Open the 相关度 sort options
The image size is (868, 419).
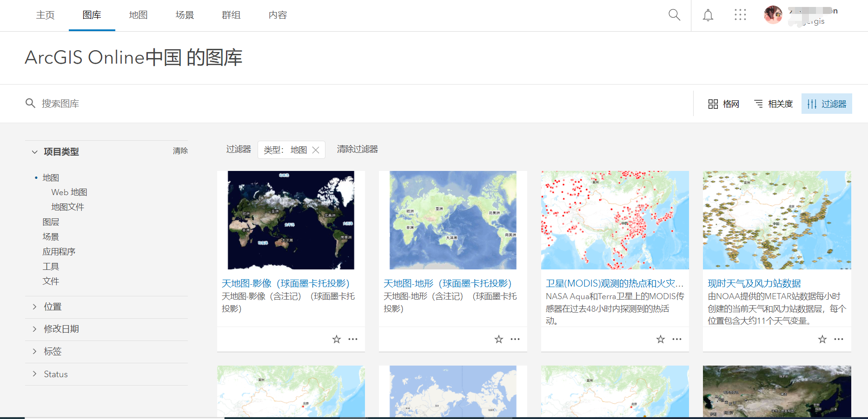click(x=773, y=104)
